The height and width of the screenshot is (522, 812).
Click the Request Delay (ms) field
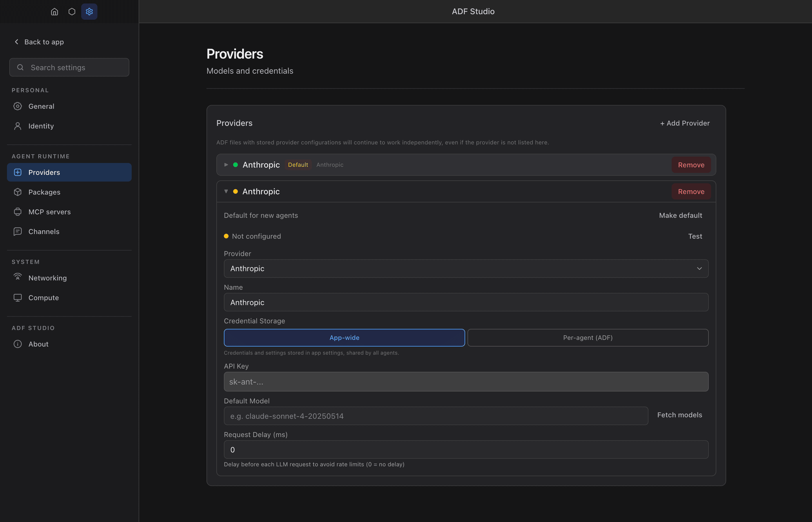pyautogui.click(x=466, y=449)
